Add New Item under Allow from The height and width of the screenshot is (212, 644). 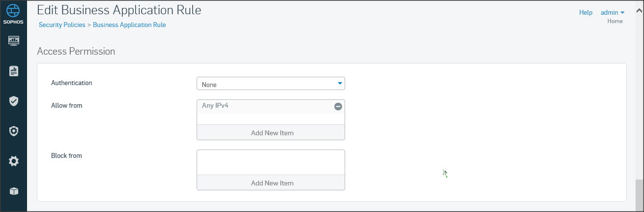(271, 133)
